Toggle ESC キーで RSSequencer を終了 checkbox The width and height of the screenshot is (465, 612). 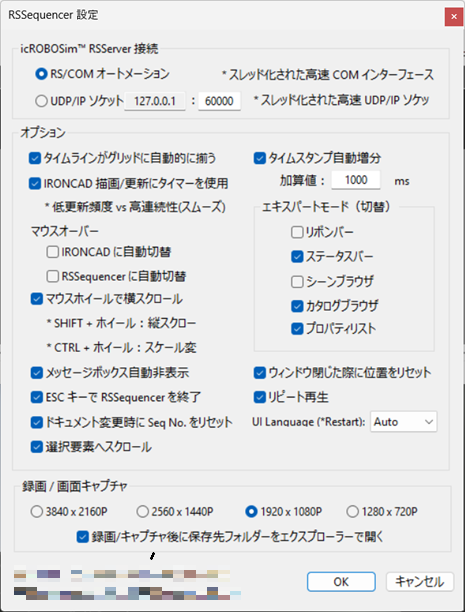click(37, 397)
